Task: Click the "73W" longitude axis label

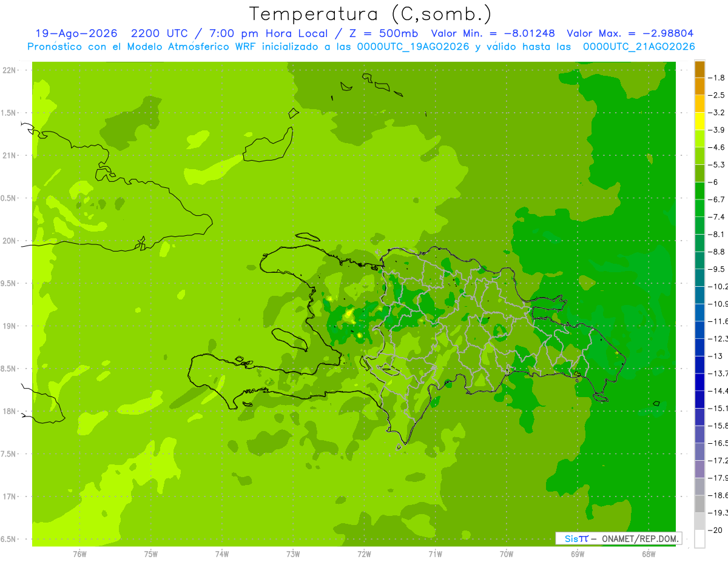Action: tap(293, 554)
